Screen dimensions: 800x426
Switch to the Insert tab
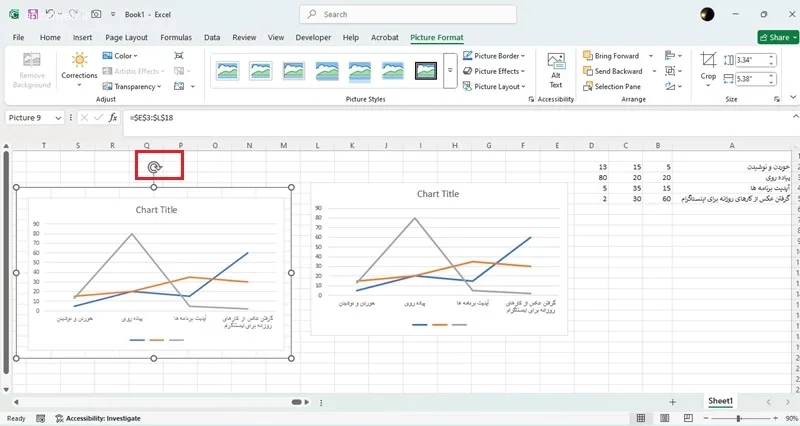coord(82,37)
